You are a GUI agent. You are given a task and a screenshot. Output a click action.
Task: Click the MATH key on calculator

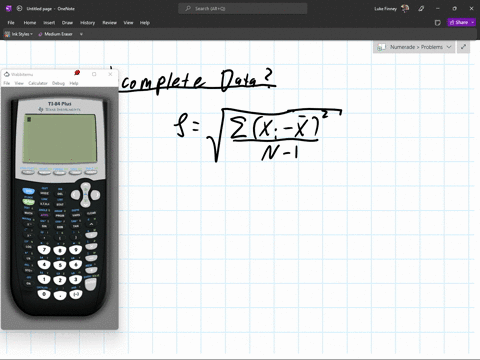pyautogui.click(x=28, y=213)
